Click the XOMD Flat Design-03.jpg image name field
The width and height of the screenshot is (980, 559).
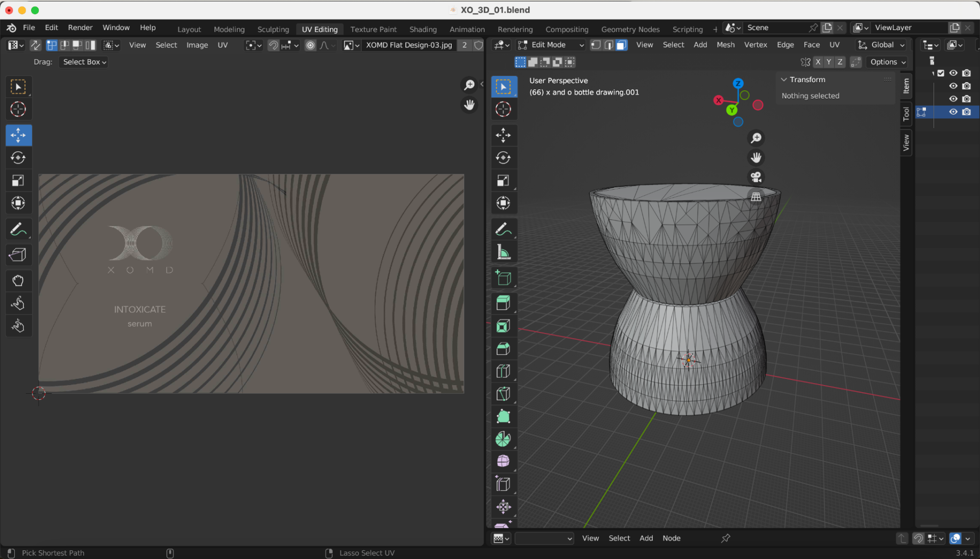[x=409, y=45]
